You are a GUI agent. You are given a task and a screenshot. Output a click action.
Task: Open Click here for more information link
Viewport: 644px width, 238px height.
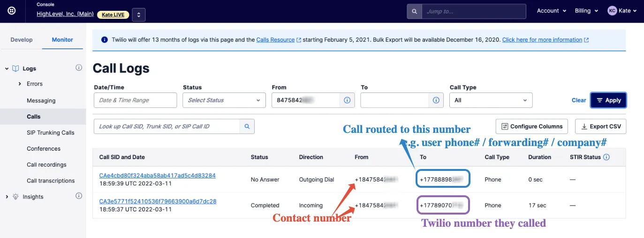click(546, 40)
